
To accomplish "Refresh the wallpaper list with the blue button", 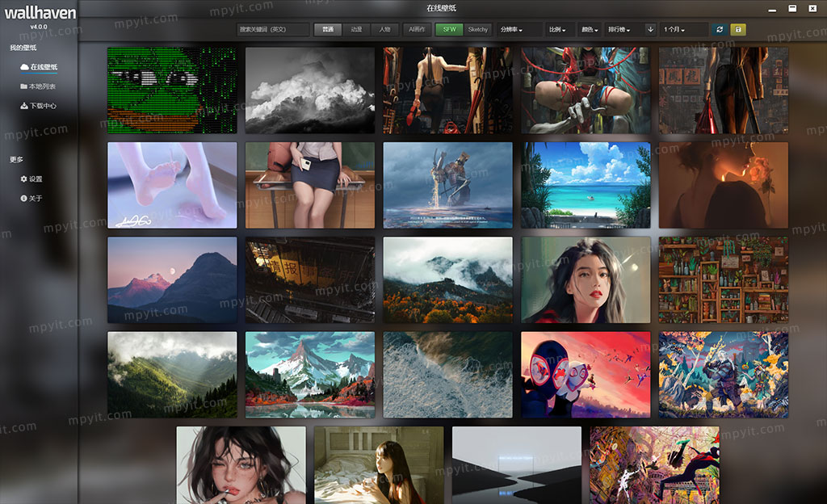I will click(720, 30).
